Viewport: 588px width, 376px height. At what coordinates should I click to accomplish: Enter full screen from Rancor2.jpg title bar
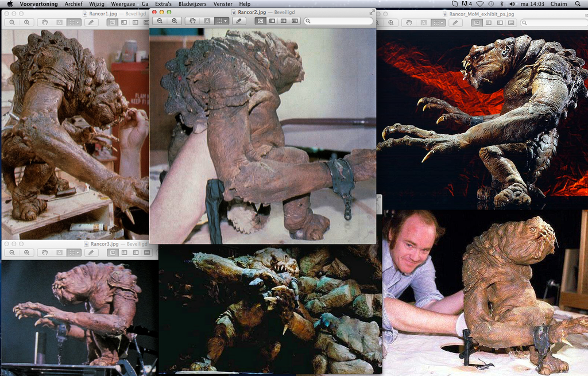coord(372,12)
